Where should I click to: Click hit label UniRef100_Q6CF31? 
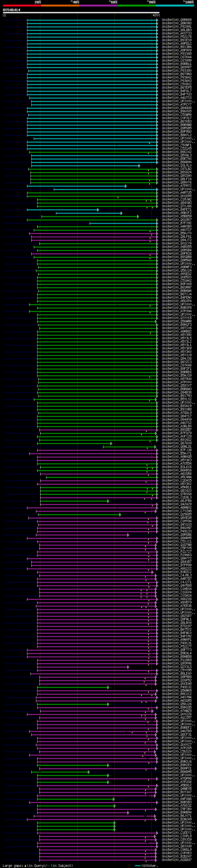177,735
